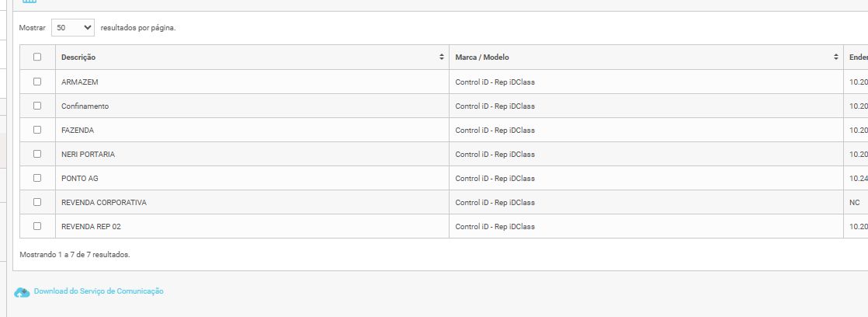The width and height of the screenshot is (868, 317).
Task: Open the Download do Serviço de Comunicação link
Action: coord(99,291)
